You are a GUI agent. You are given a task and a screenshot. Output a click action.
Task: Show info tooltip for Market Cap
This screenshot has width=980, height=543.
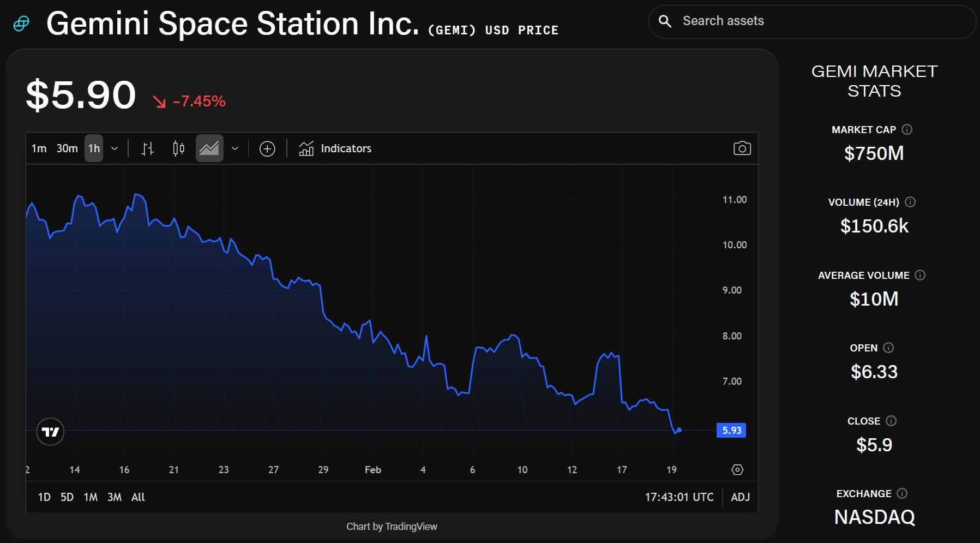(x=907, y=129)
